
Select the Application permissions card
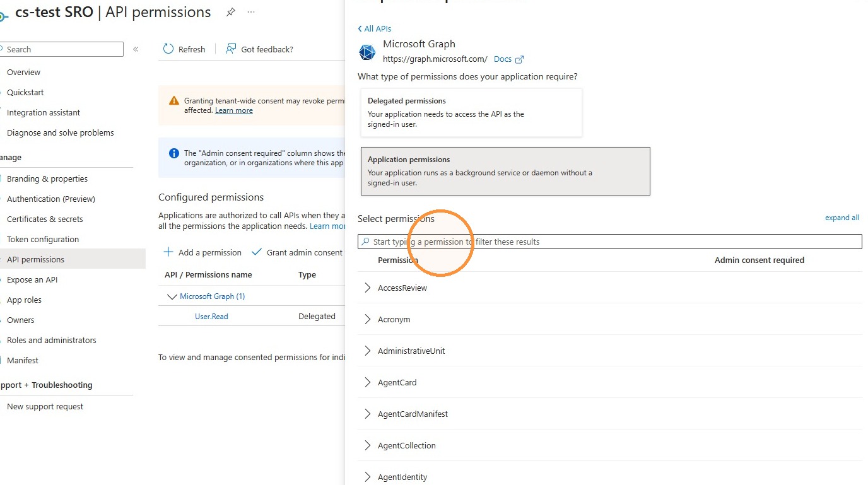505,171
